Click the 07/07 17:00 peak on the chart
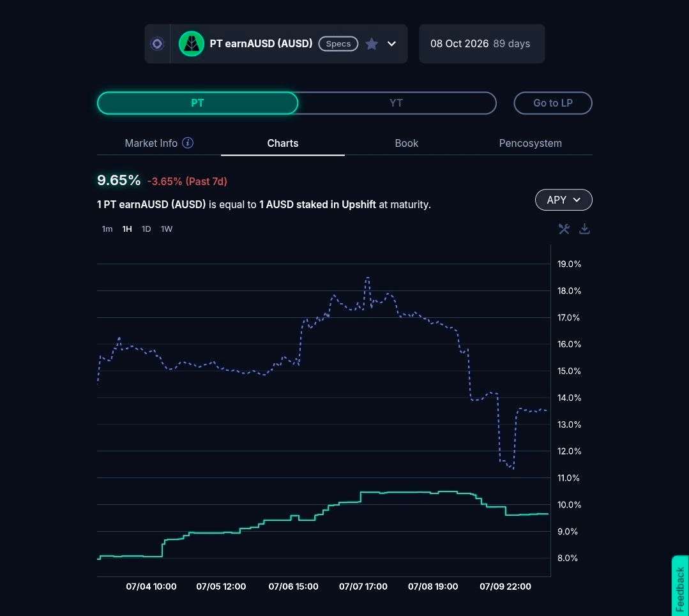Screen dimensions: 689x616 point(367,278)
